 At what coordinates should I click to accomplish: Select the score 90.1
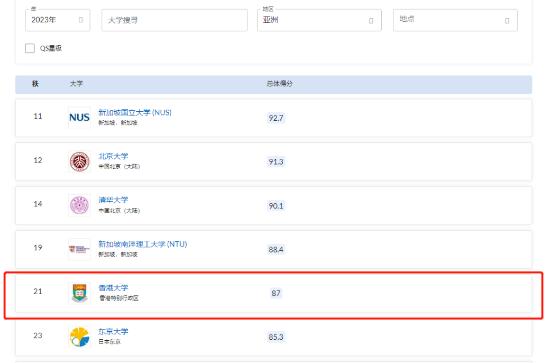coord(276,206)
